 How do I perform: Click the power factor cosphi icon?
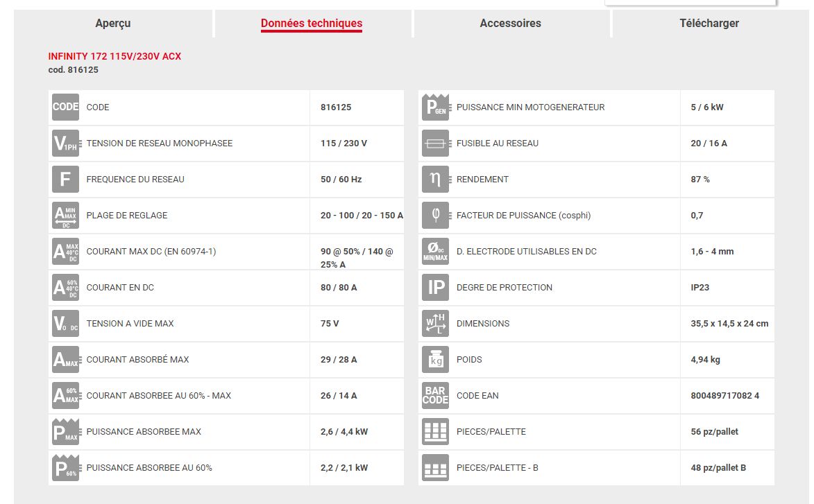pos(436,216)
